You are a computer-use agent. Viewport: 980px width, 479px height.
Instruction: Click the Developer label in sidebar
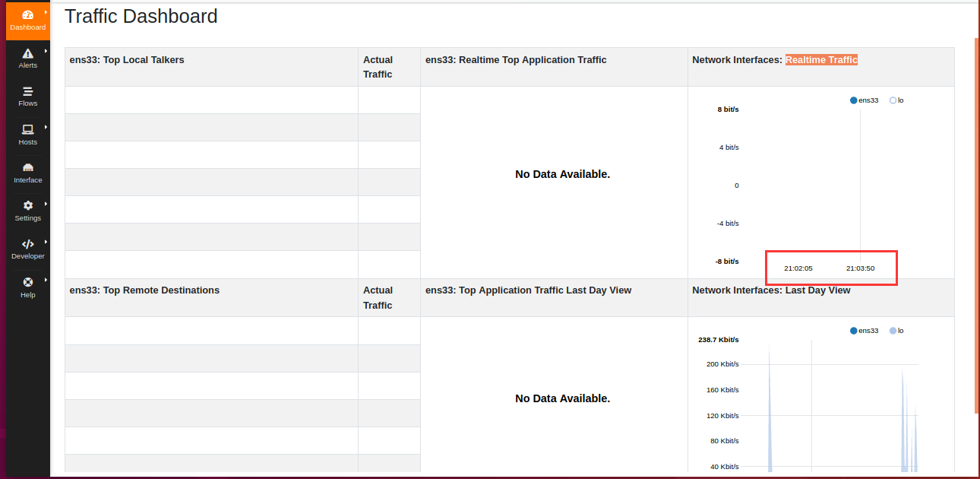coord(28,256)
